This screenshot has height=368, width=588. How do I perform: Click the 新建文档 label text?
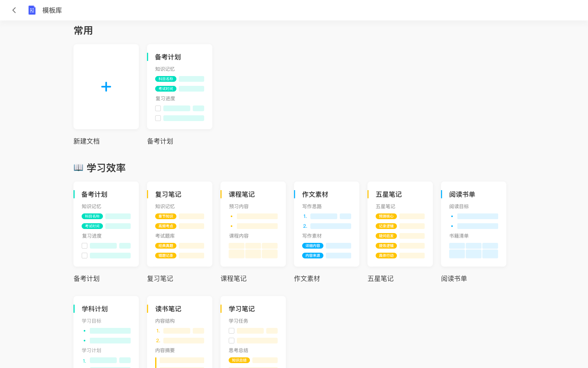87,141
